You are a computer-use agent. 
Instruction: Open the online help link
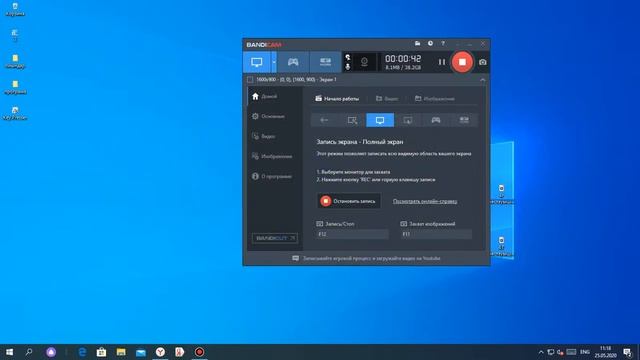425,201
